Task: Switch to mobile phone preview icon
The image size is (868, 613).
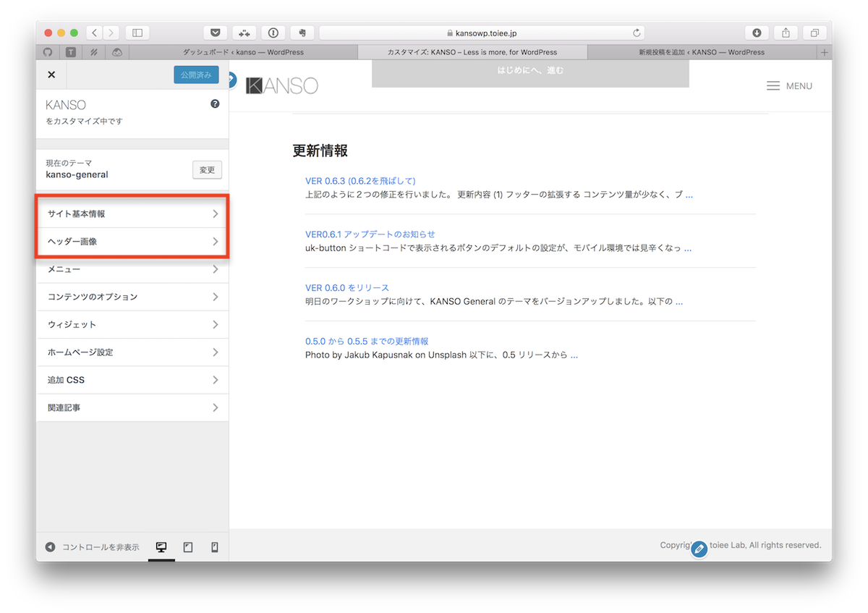Action: tap(215, 547)
